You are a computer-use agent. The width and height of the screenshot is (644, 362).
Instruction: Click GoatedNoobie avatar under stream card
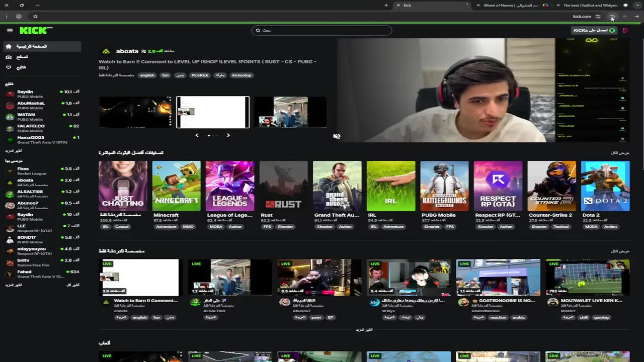click(463, 302)
